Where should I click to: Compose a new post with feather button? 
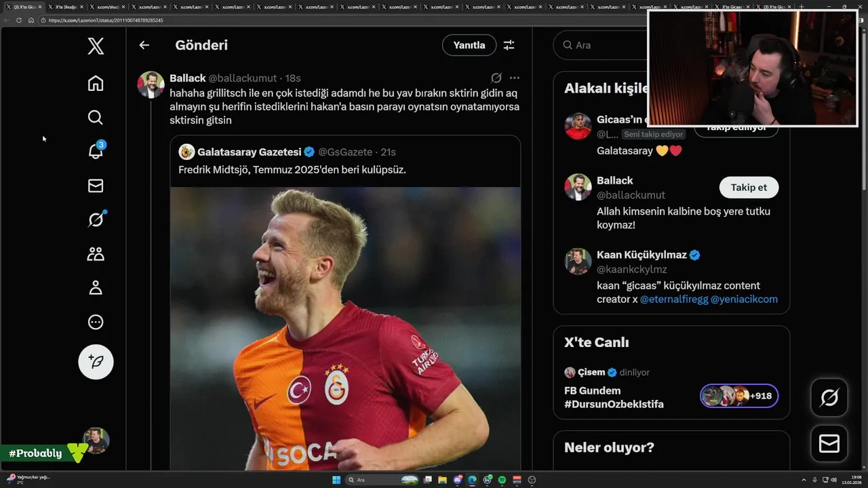pos(96,361)
